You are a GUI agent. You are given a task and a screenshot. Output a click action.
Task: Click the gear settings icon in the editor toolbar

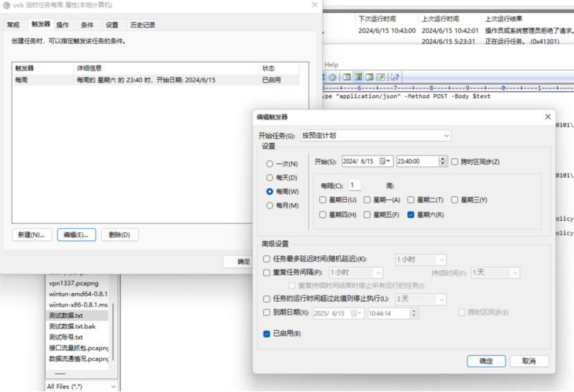point(333,77)
